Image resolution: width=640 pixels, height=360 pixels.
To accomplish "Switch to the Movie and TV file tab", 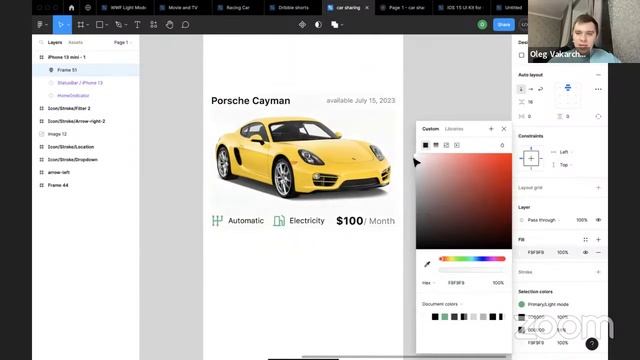I will pyautogui.click(x=183, y=8).
